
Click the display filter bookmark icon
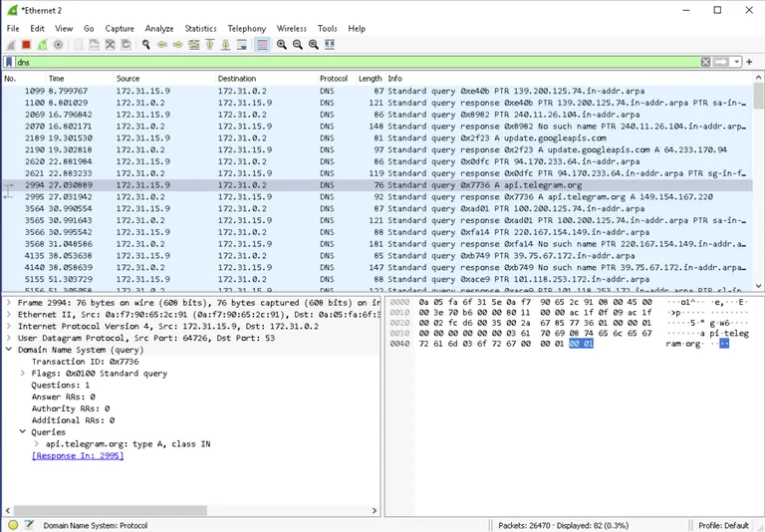[9, 62]
